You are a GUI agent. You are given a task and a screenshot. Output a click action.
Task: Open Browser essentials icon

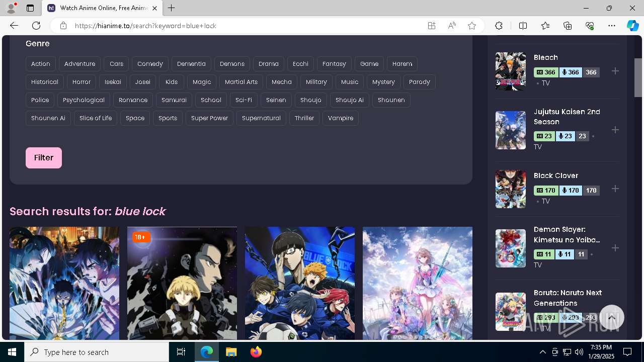tap(590, 26)
